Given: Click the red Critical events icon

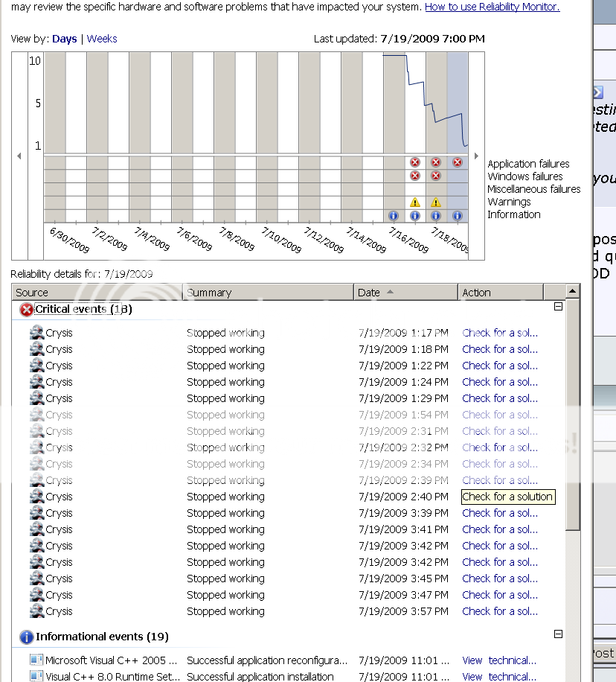Looking at the screenshot, I should (27, 310).
